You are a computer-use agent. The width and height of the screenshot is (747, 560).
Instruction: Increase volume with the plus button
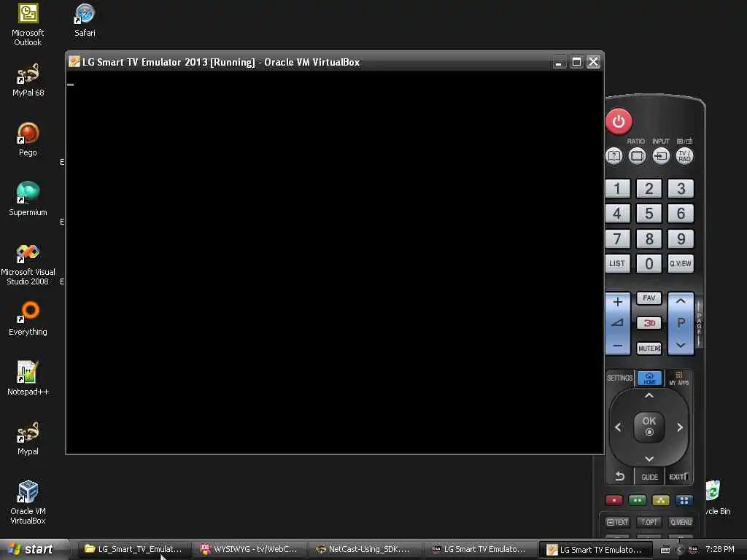pos(618,302)
